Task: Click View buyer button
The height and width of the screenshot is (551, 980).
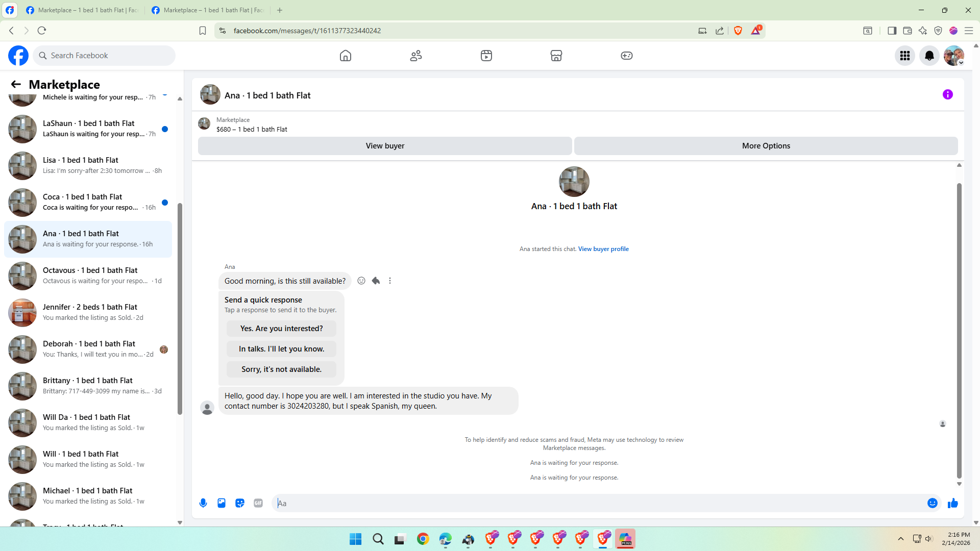Action: point(385,146)
